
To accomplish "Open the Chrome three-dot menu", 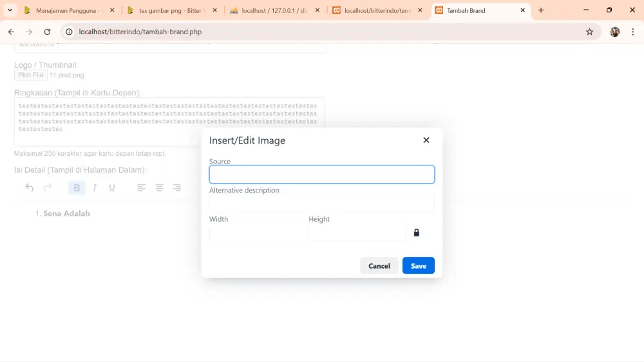I will [x=632, y=32].
